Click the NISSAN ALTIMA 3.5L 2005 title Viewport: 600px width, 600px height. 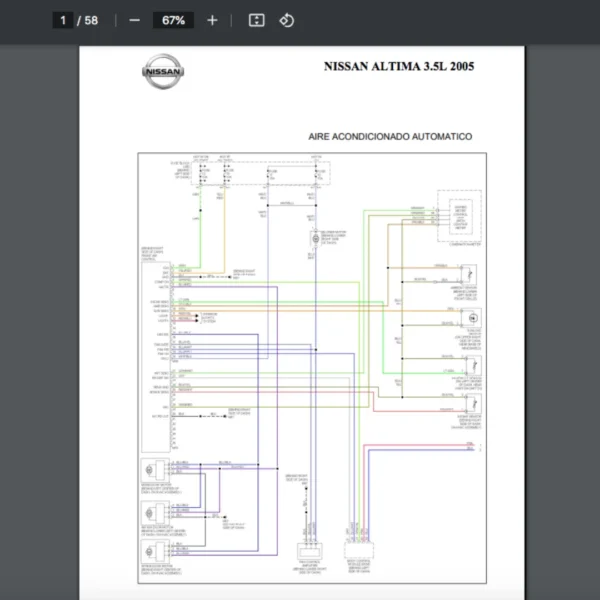[x=399, y=67]
